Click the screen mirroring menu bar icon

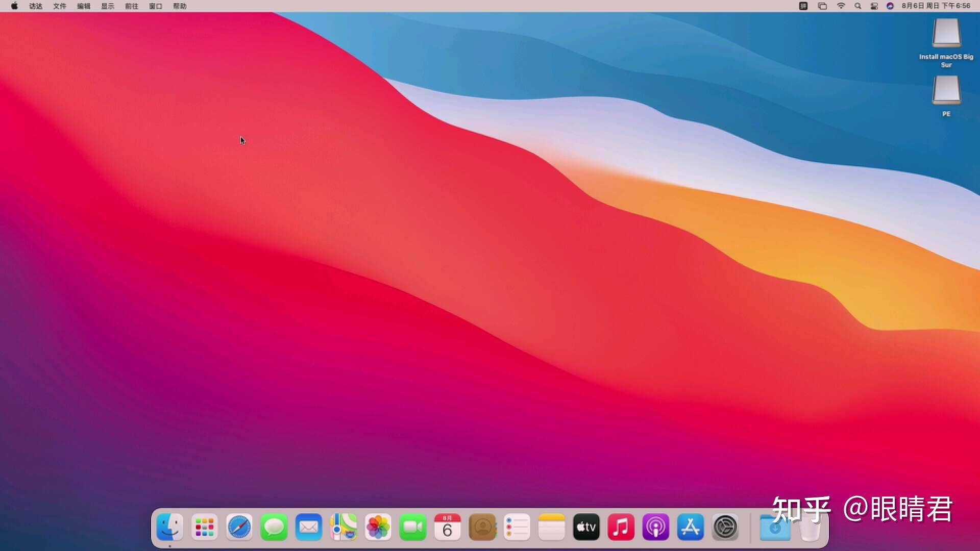(x=822, y=6)
